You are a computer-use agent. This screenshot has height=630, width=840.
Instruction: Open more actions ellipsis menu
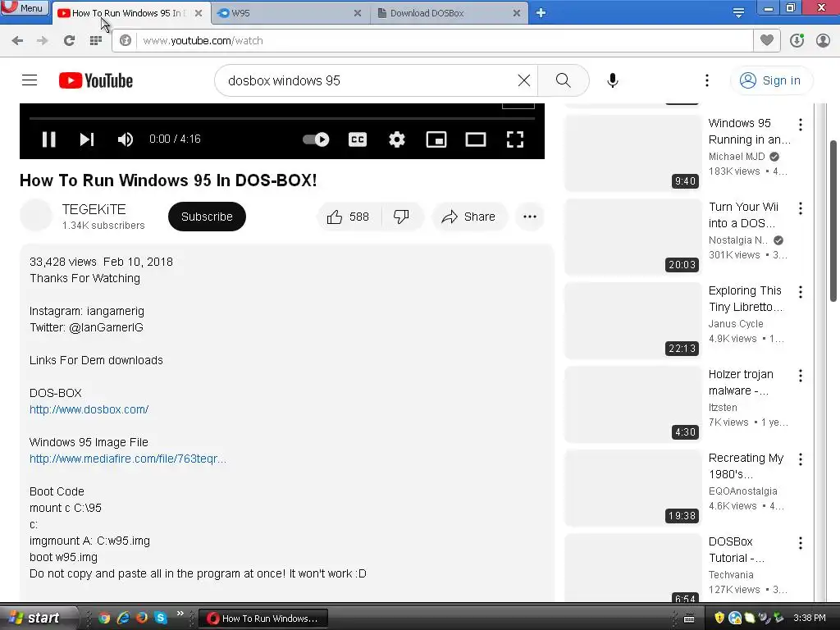point(530,217)
